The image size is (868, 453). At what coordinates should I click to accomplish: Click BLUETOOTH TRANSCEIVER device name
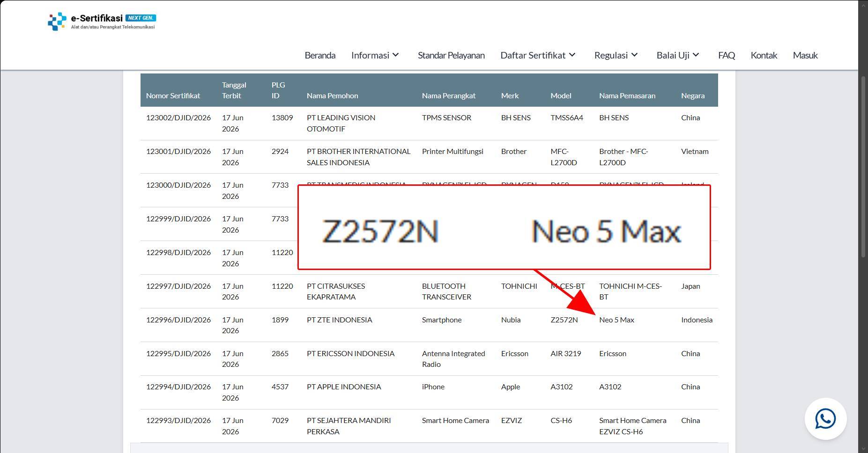[446, 291]
